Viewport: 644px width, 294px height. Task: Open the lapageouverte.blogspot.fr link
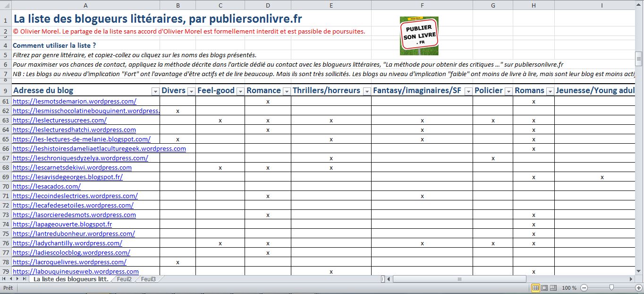[62, 224]
